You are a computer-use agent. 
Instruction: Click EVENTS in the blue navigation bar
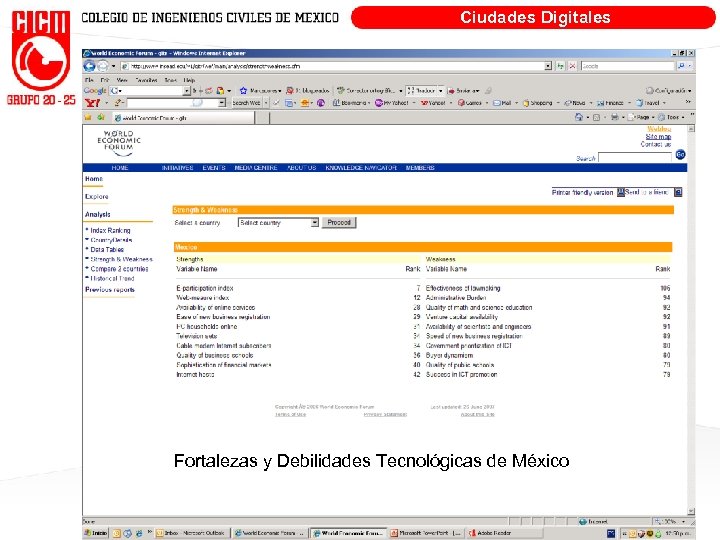pyautogui.click(x=214, y=168)
